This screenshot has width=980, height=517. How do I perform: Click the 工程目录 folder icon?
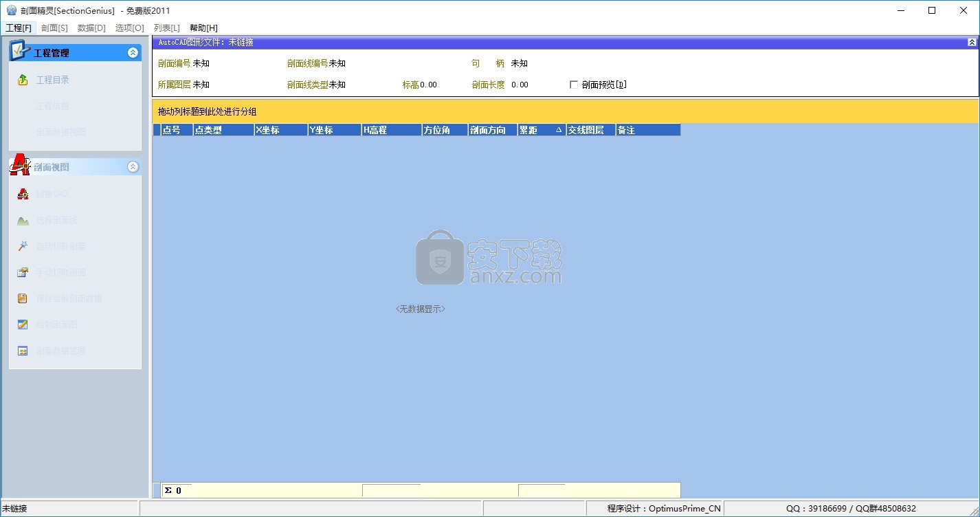23,80
